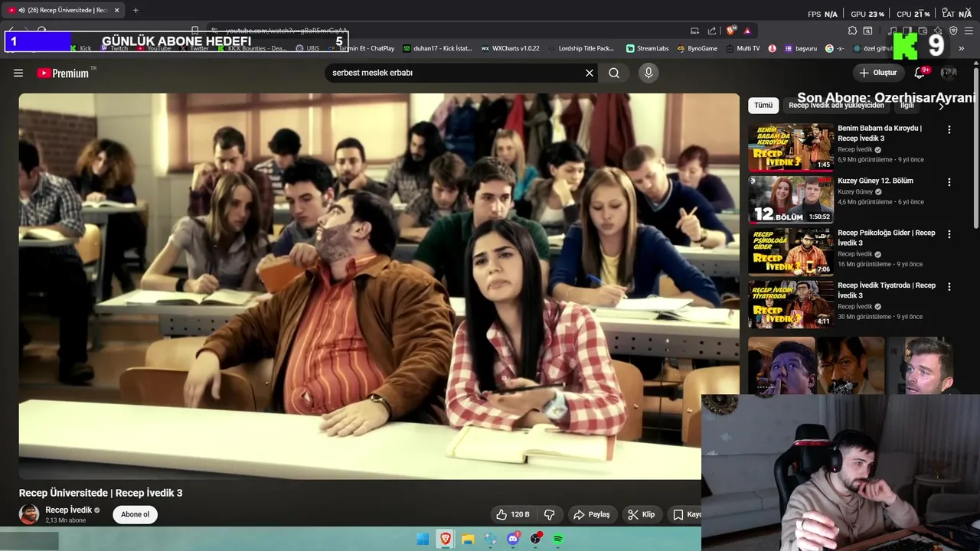Open options menu for 'Recep İvedik Tiyatroda'

[949, 287]
